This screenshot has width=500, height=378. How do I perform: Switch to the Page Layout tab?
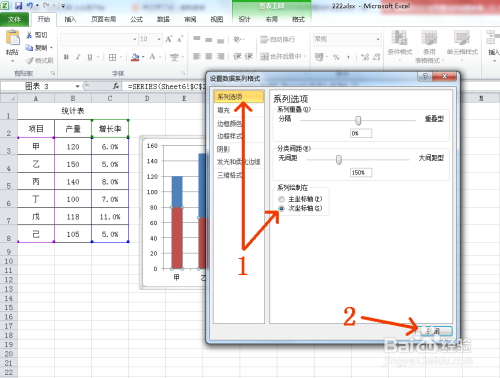point(104,19)
